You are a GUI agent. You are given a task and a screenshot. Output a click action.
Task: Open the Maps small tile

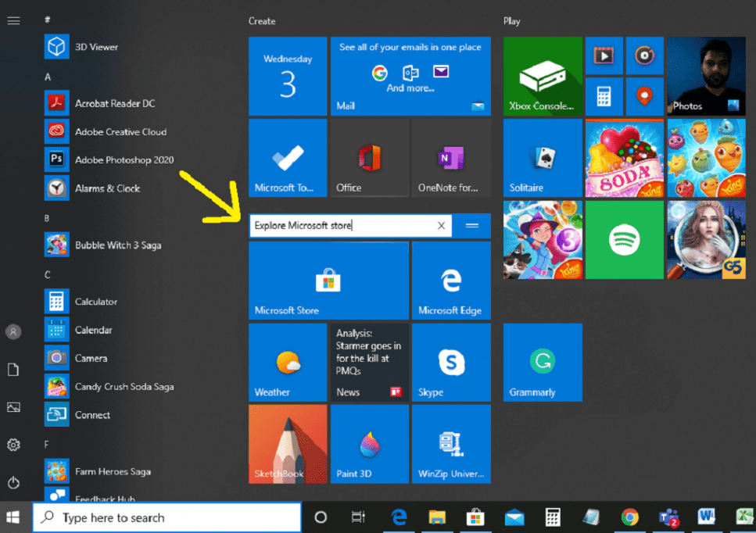[645, 96]
